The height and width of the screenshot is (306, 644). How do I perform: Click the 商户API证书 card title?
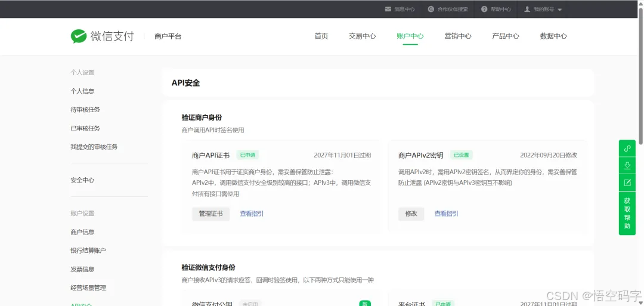point(210,155)
